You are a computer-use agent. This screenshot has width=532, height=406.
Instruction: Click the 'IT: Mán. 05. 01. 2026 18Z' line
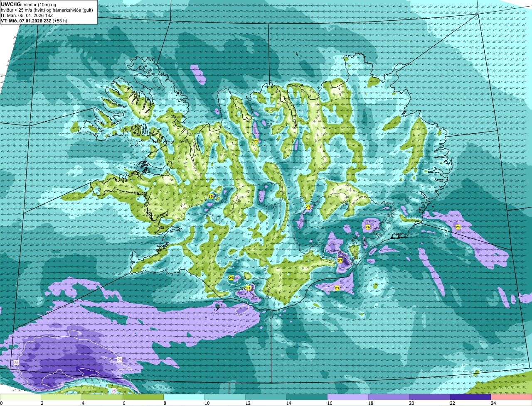tap(27, 15)
